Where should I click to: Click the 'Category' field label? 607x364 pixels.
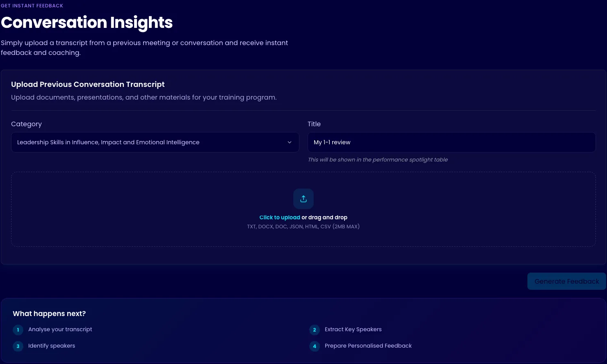point(26,124)
